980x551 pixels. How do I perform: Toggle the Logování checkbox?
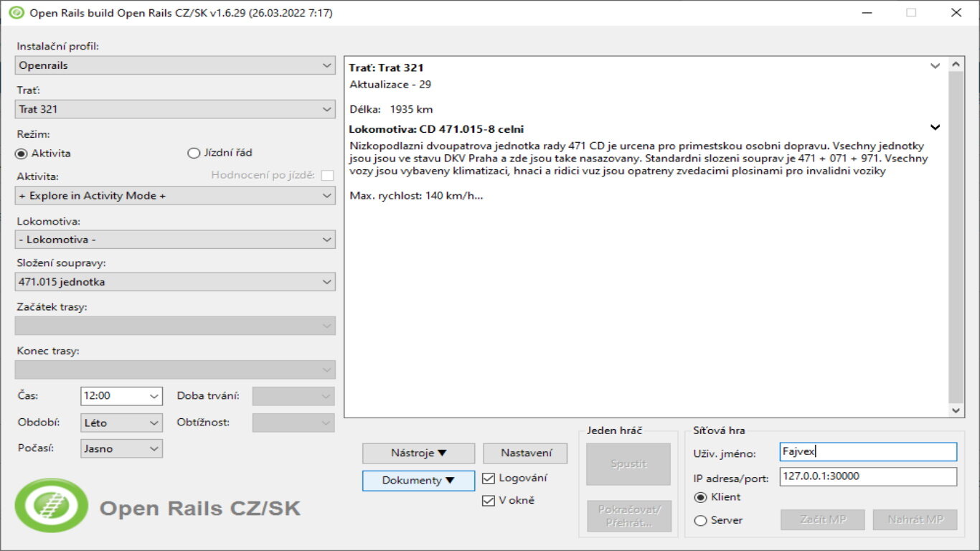489,479
